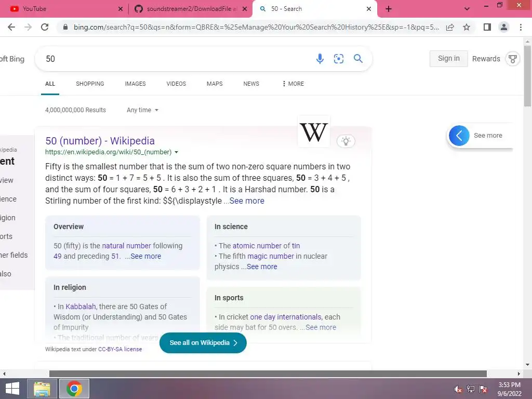This screenshot has height=399, width=532.
Task: Select the VIDEOS tab
Action: pos(176,84)
